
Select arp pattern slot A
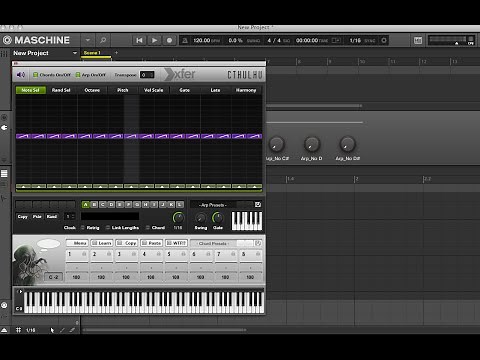click(x=85, y=205)
